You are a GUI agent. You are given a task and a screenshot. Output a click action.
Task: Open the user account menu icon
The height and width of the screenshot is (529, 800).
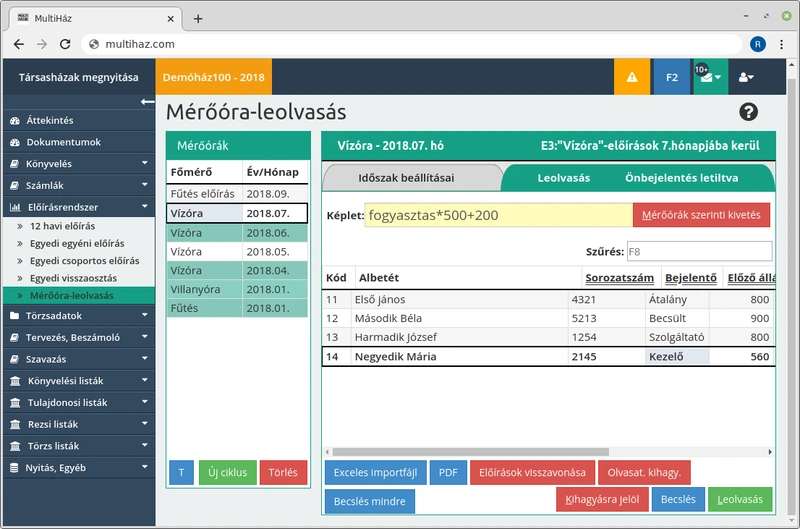coord(746,77)
